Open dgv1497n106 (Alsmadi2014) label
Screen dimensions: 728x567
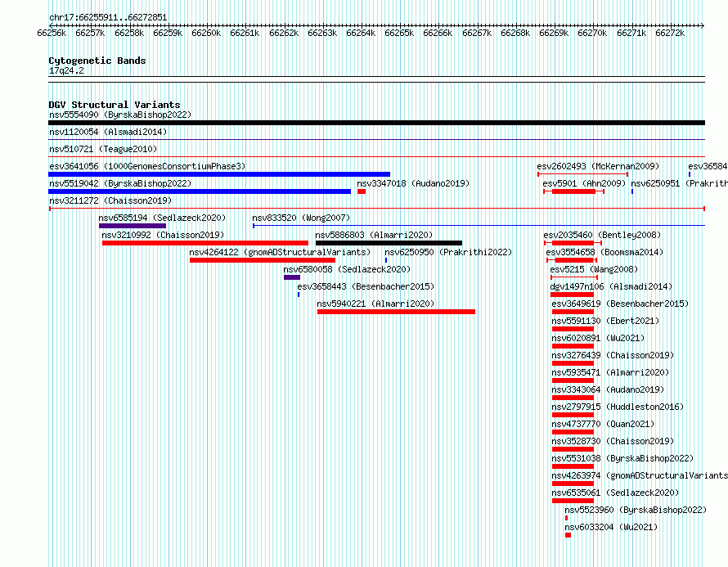pyautogui.click(x=612, y=286)
